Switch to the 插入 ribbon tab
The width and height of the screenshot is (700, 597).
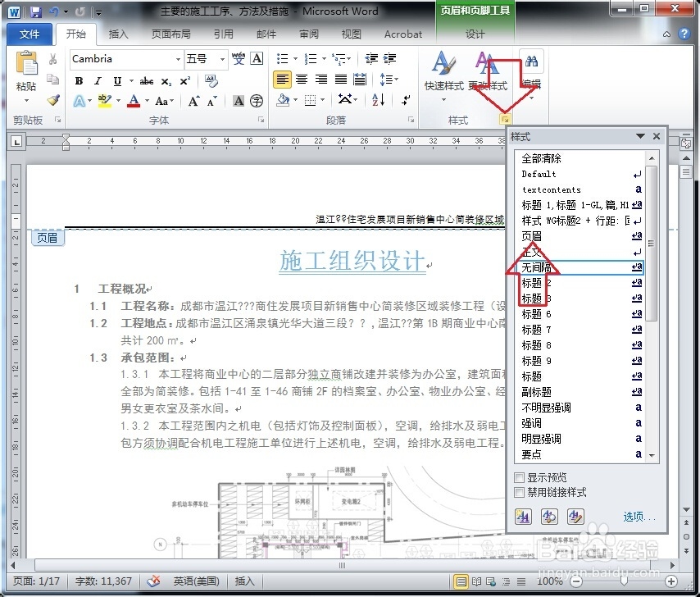(120, 34)
